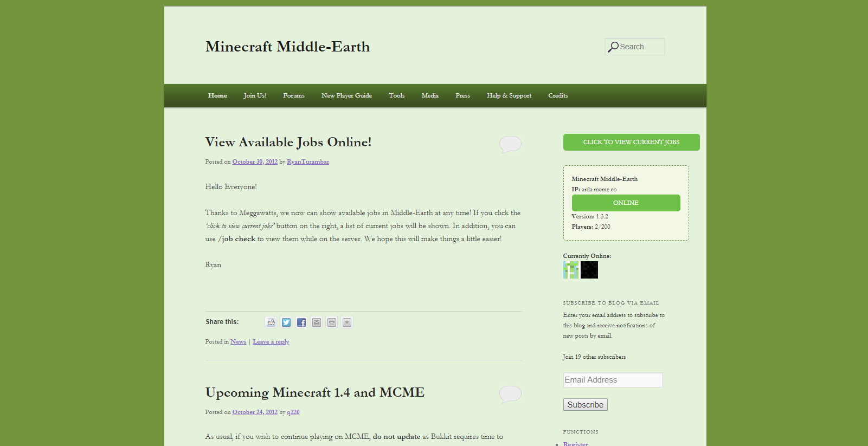
Task: Share the post on Reddit
Action: pos(271,322)
